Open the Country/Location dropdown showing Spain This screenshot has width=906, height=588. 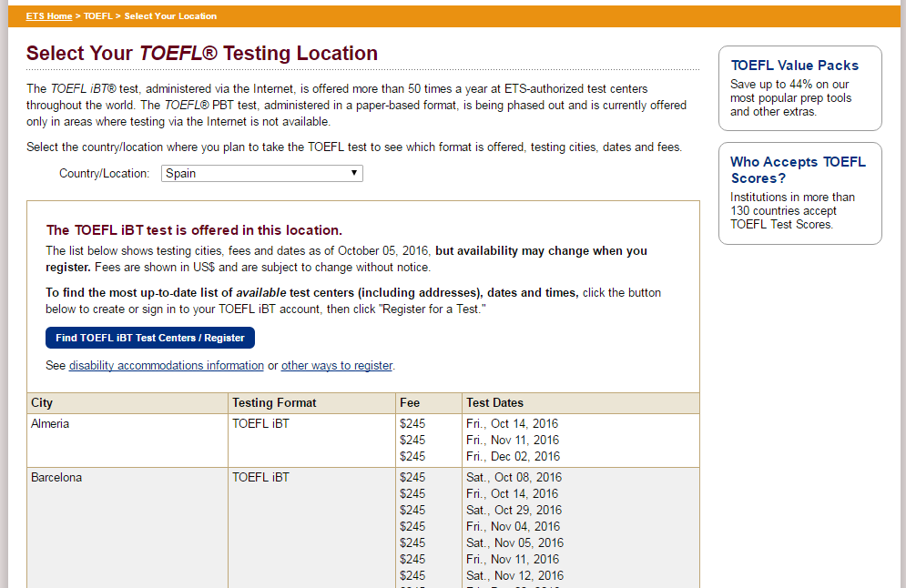[x=261, y=173]
